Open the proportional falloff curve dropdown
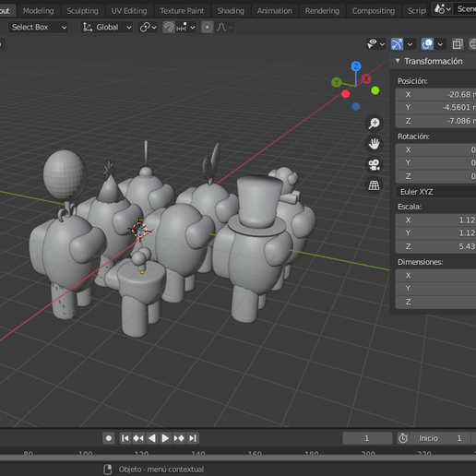This screenshot has height=476, width=476. click(225, 28)
